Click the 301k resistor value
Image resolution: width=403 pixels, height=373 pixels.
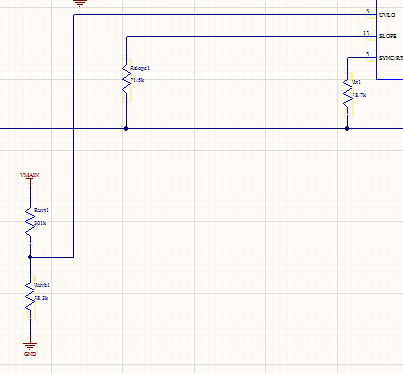pyautogui.click(x=40, y=223)
